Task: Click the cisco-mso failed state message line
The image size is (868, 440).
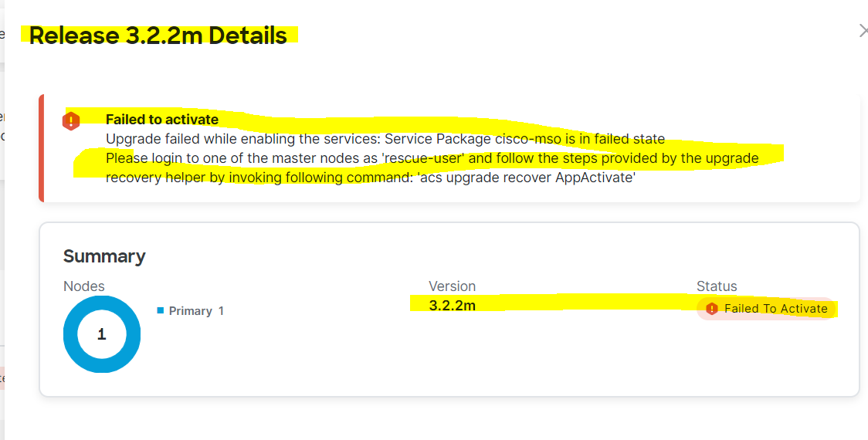Action: pyautogui.click(x=385, y=139)
